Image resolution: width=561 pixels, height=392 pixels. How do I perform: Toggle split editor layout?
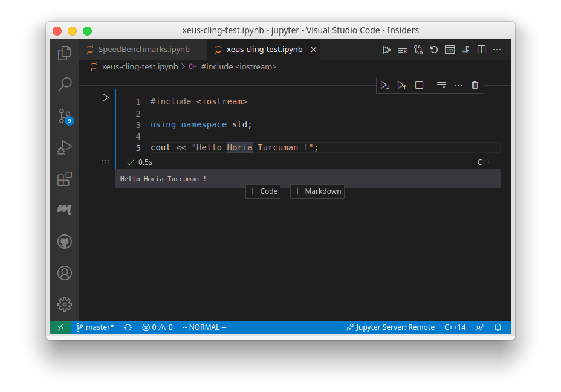(481, 50)
